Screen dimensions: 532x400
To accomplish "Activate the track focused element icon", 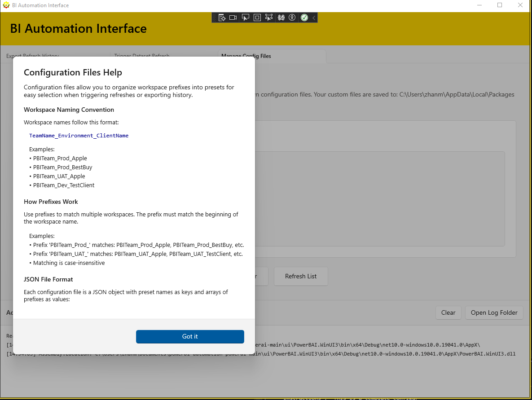I will (x=268, y=18).
